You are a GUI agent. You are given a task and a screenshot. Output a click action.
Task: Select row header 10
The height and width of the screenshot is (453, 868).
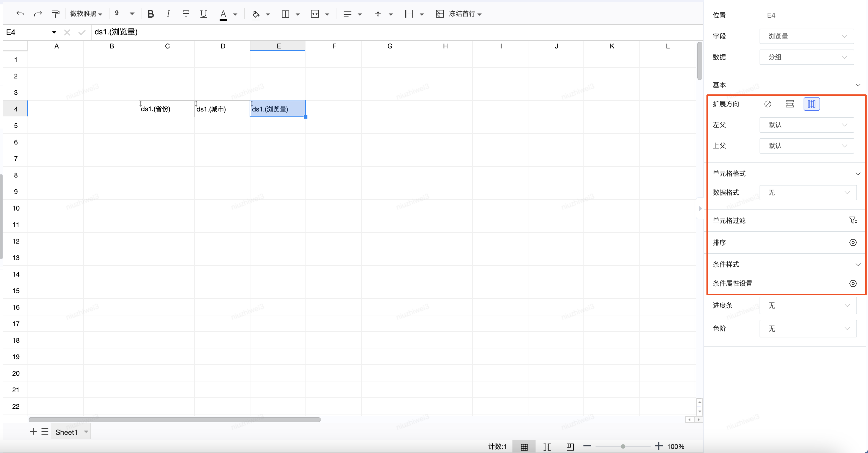(15, 208)
